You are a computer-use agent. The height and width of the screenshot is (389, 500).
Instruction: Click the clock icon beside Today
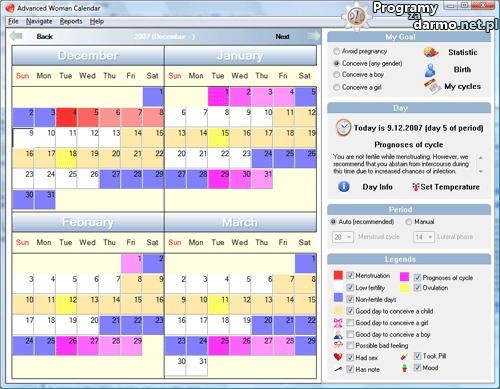click(343, 128)
